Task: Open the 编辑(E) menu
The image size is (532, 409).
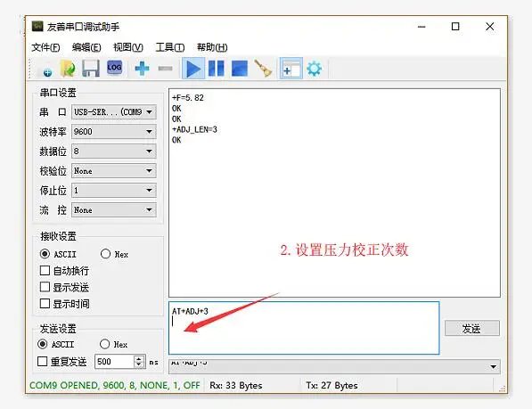Action: (x=86, y=47)
